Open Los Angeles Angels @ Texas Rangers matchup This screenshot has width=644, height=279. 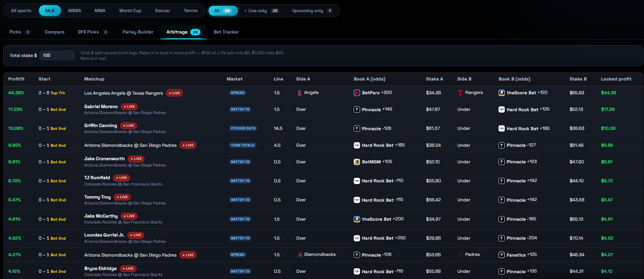click(123, 93)
